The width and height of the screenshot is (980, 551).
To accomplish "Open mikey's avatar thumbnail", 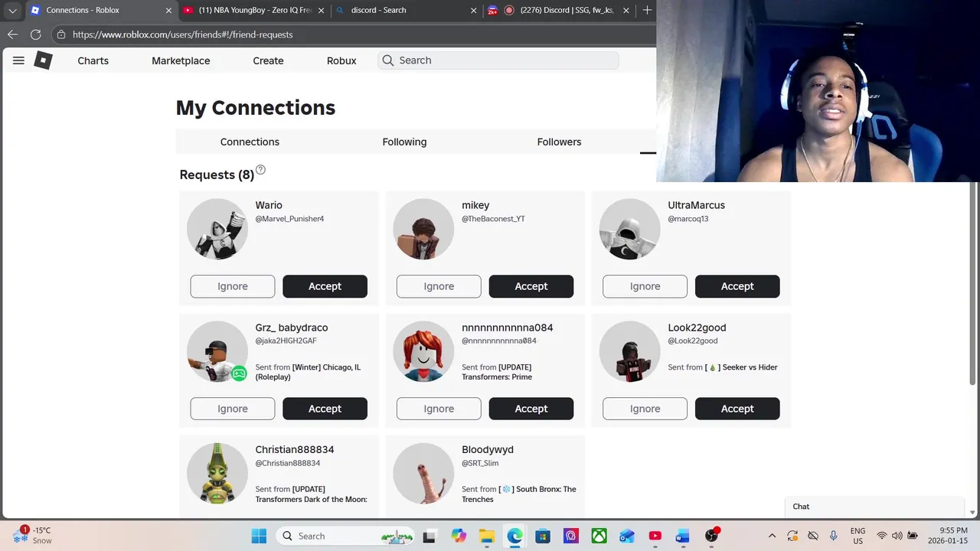I will point(423,229).
